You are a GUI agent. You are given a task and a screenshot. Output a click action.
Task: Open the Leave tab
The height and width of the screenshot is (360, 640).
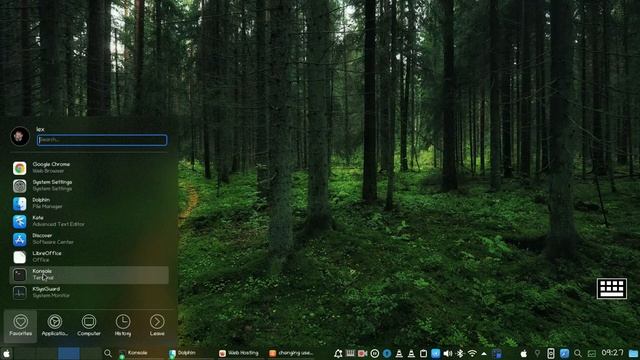point(157,325)
